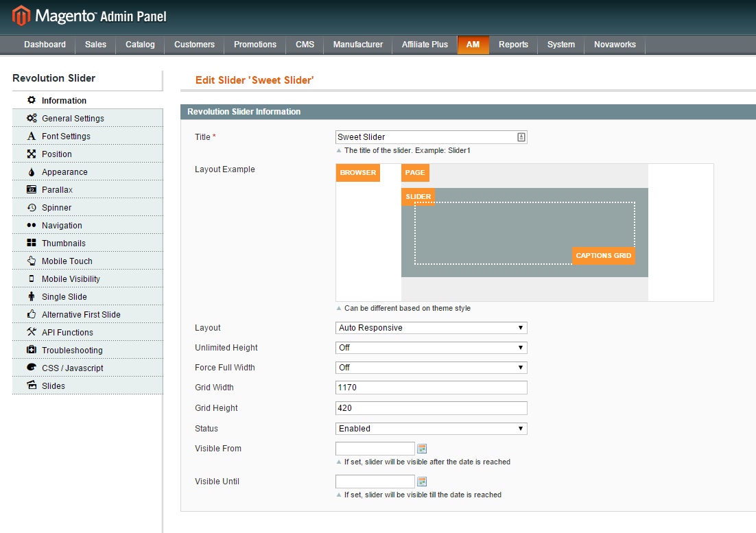Click the first-aid kit icon beside Troubleshooting

32,349
